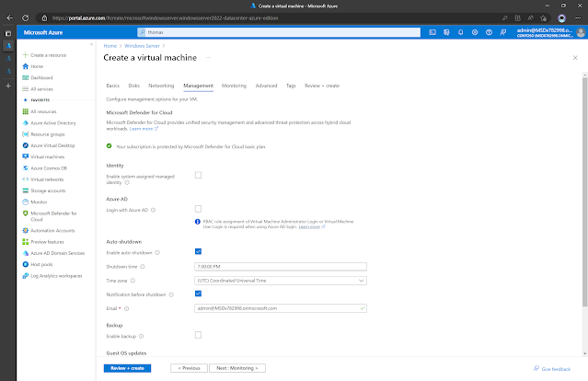Click the Previous button
588x381 pixels.
point(189,368)
